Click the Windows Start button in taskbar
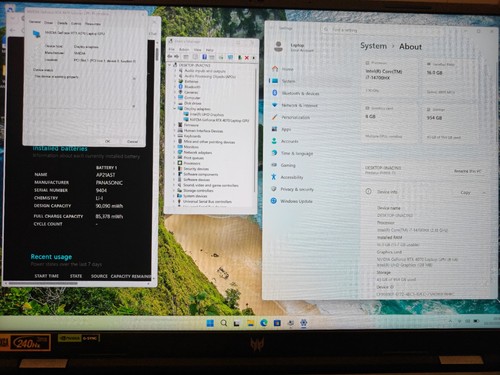Screen dimensions: 500x375 (x=210, y=323)
